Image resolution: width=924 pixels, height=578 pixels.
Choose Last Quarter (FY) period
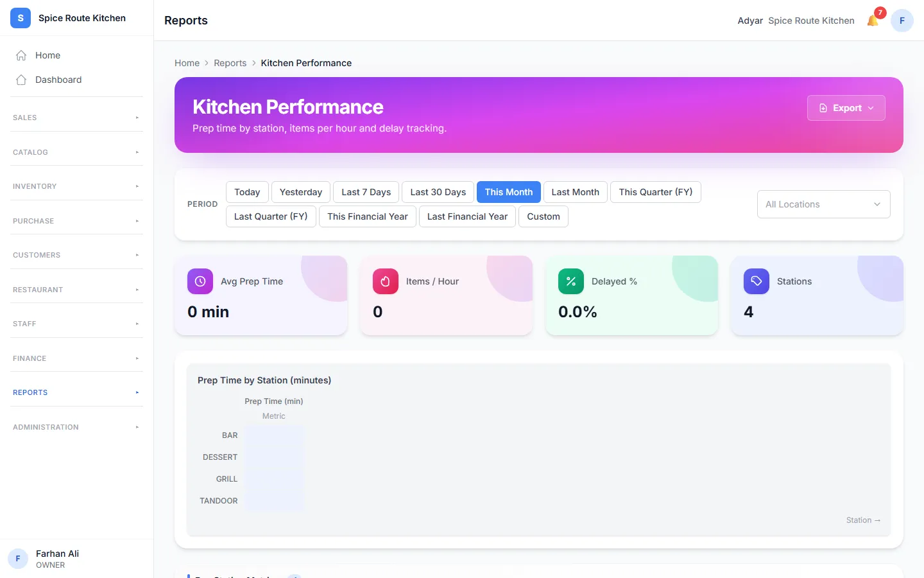(271, 216)
